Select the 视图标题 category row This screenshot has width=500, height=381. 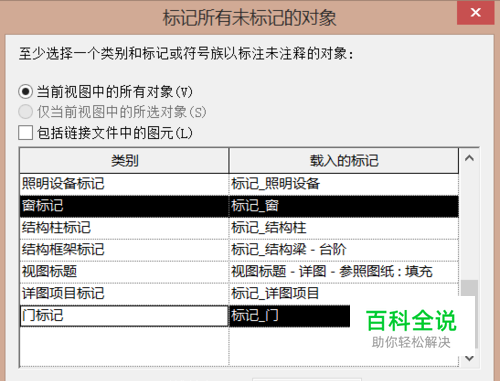coord(124,272)
